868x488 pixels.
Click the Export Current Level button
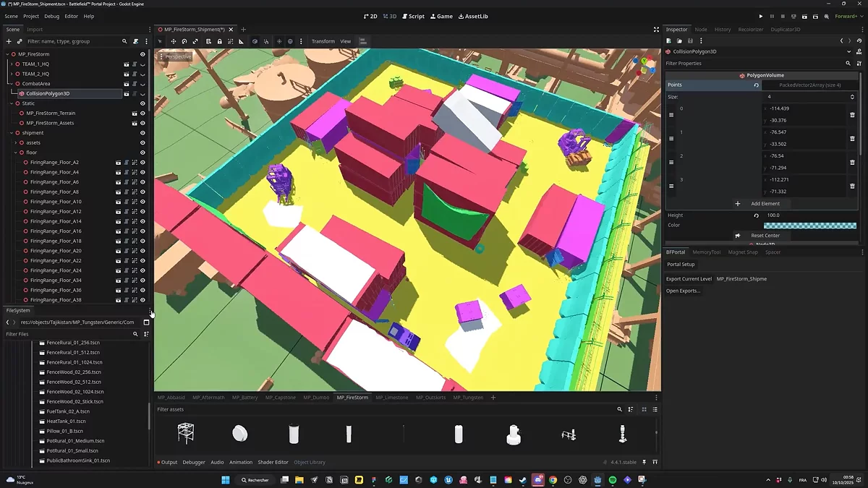pyautogui.click(x=689, y=279)
